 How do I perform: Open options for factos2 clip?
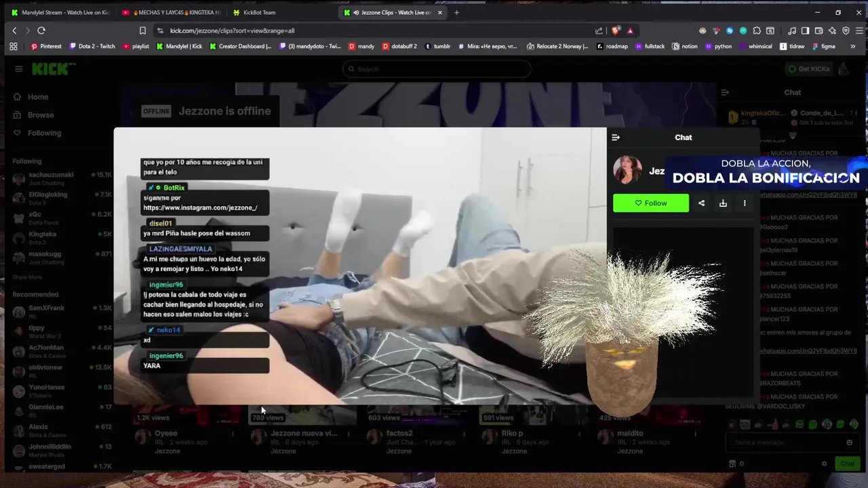tap(465, 434)
